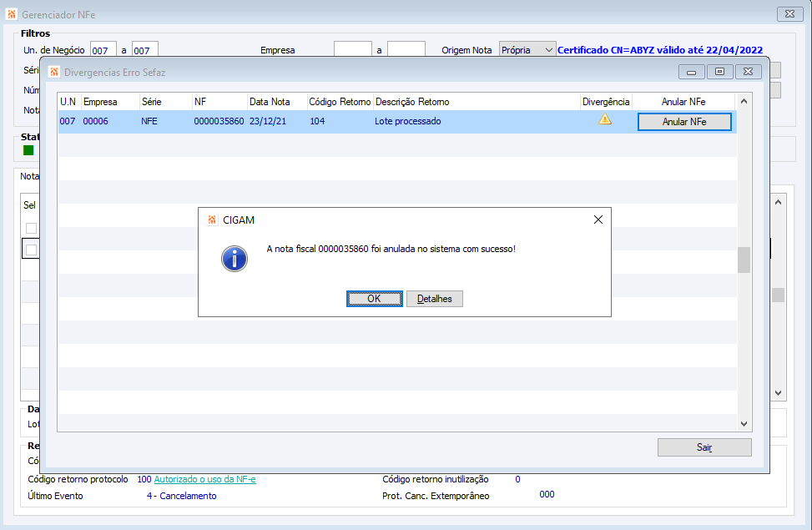This screenshot has width=812, height=530.
Task: Click the Divergencias Erro Sefaz title icon
Action: tap(54, 72)
